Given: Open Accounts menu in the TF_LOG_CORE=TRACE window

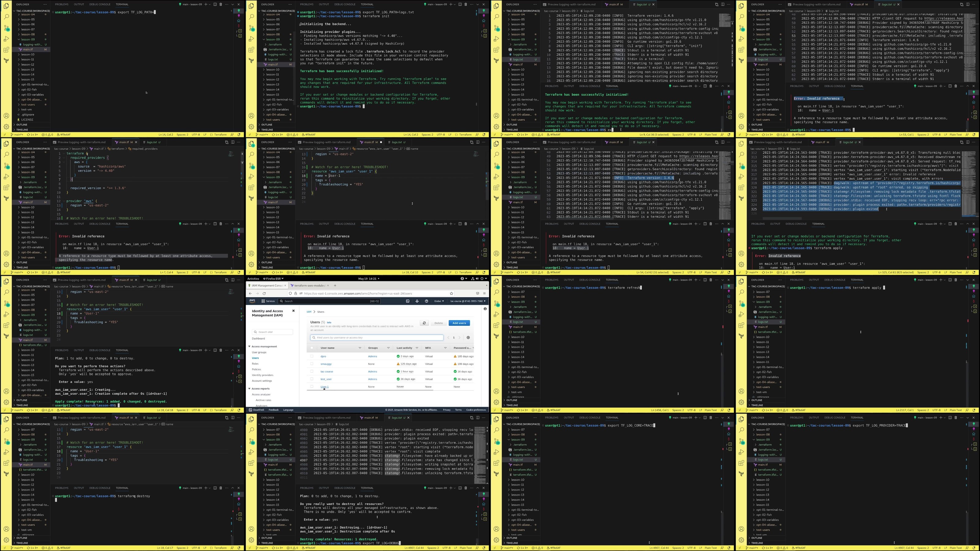Looking at the screenshot, I should [496, 529].
